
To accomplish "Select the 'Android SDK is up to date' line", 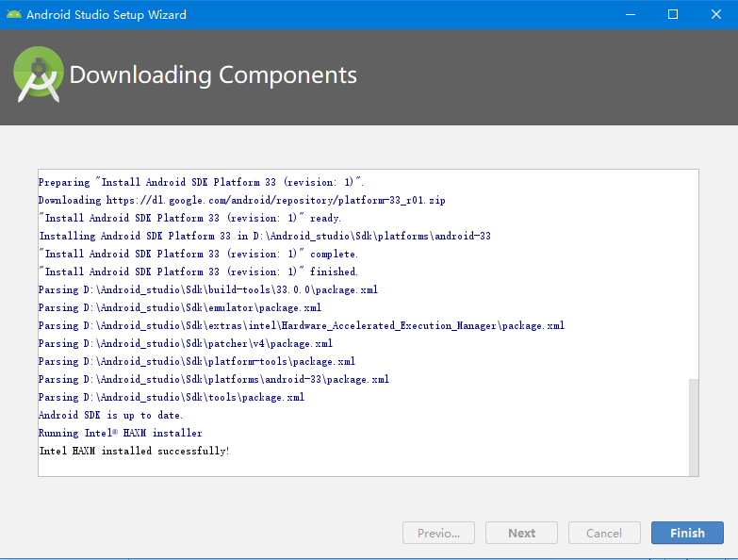I will click(110, 415).
